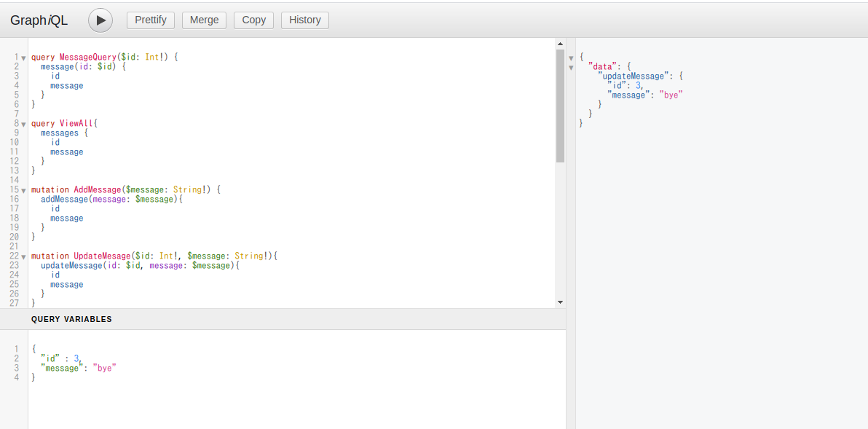Click the message field on line 18
Screen dimensions: 868x429
[66, 219]
